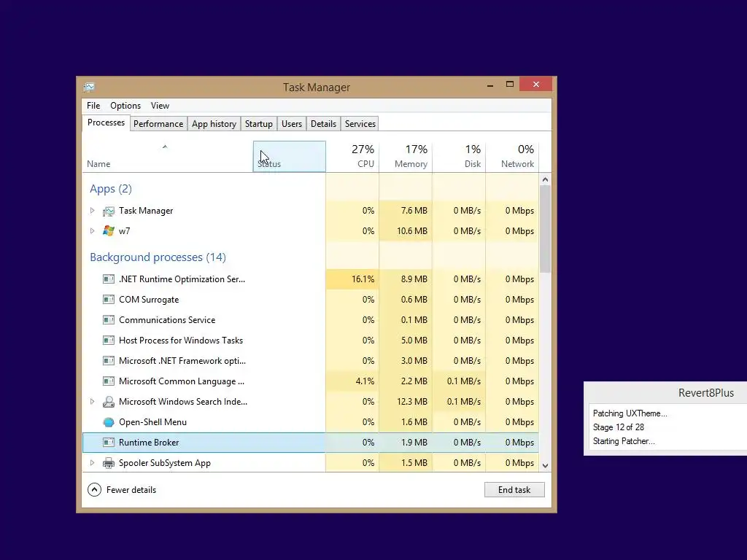Sort by the Name column header
This screenshot has width=747, height=560.
[167, 157]
